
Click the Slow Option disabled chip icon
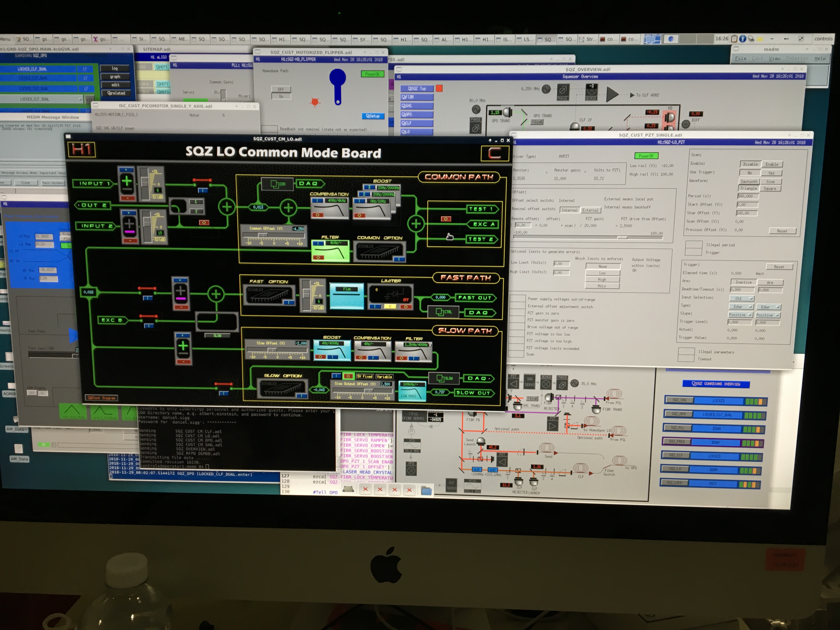coord(283,388)
